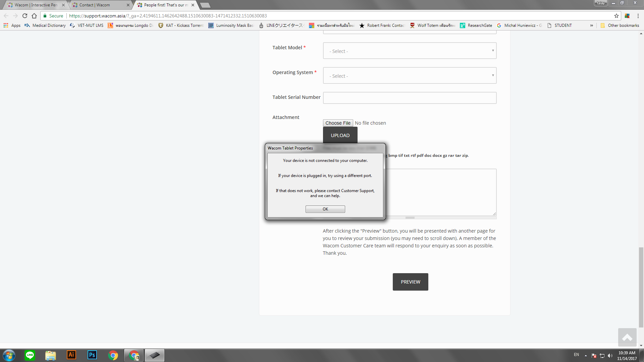644x362 pixels.
Task: Click the EN language indicator in system tray
Action: [576, 355]
